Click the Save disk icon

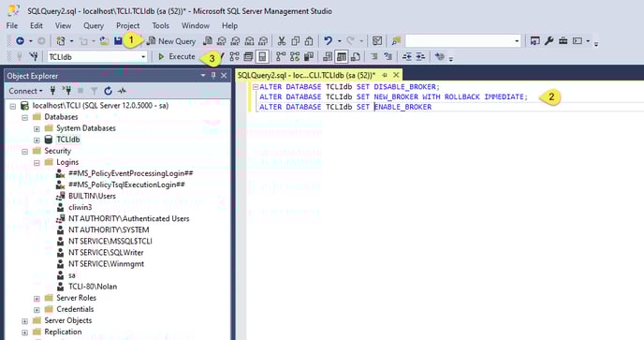tap(118, 40)
